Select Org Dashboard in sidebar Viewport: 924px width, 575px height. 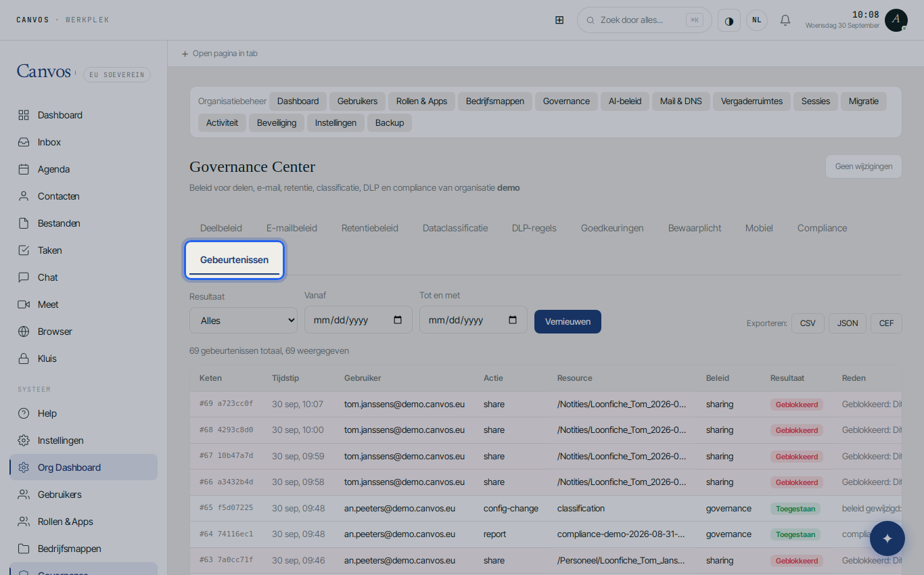point(84,467)
